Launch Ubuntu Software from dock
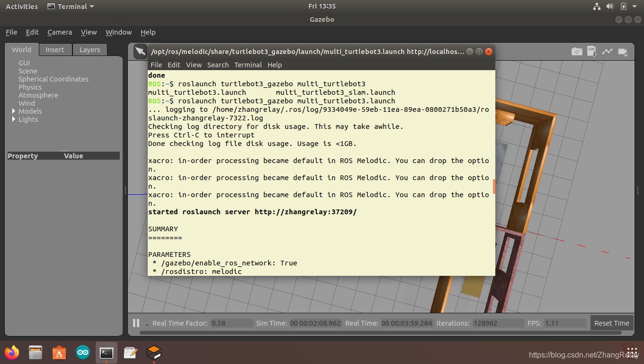644x364 pixels. tap(59, 352)
